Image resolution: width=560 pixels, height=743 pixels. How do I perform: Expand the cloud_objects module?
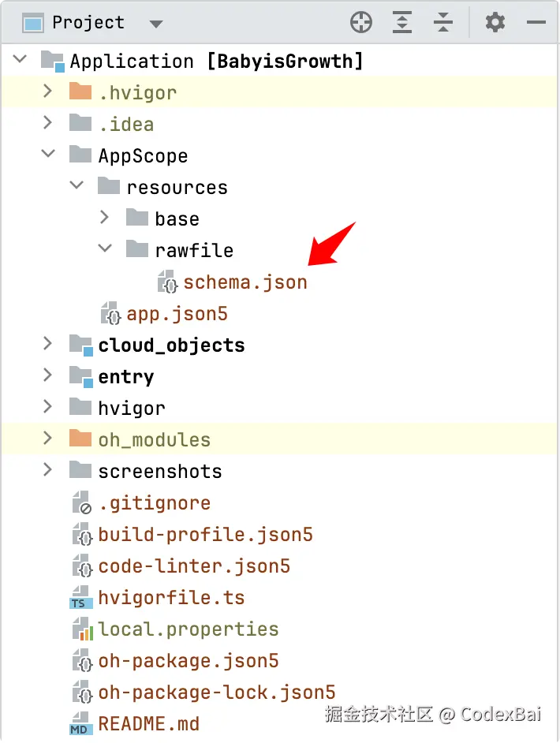pos(48,345)
